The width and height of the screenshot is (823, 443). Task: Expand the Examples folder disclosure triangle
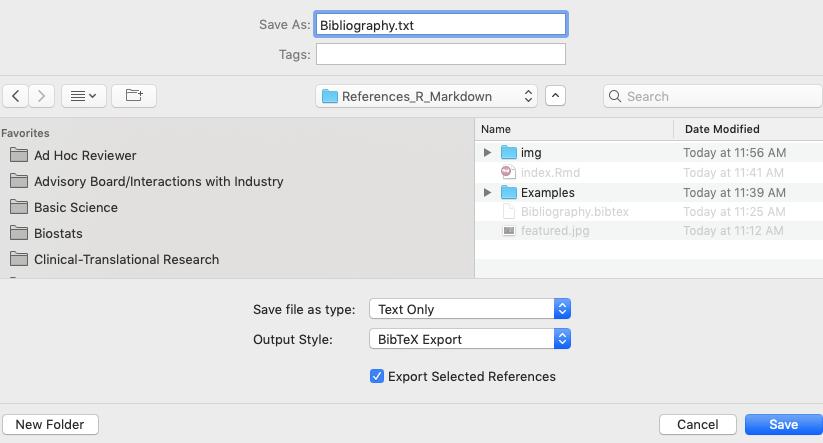(487, 193)
